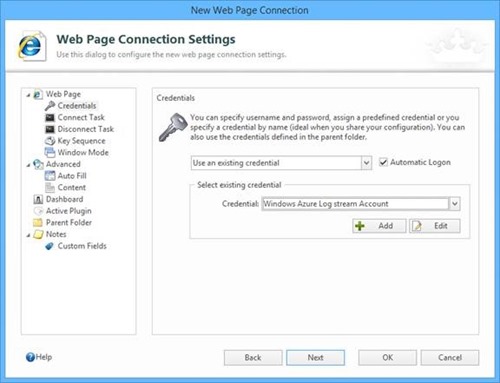Select Dashboard in the tree
The width and height of the screenshot is (500, 383).
(x=64, y=199)
